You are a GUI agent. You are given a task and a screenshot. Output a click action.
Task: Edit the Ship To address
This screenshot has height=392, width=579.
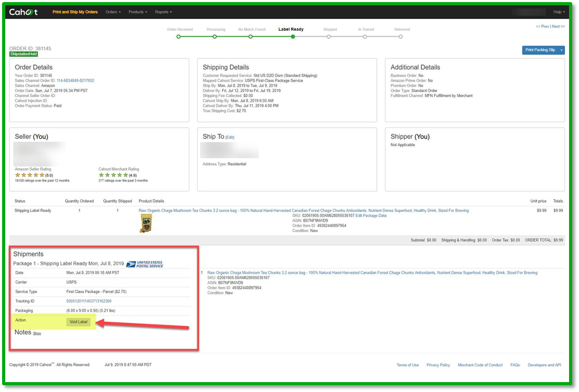tap(230, 137)
